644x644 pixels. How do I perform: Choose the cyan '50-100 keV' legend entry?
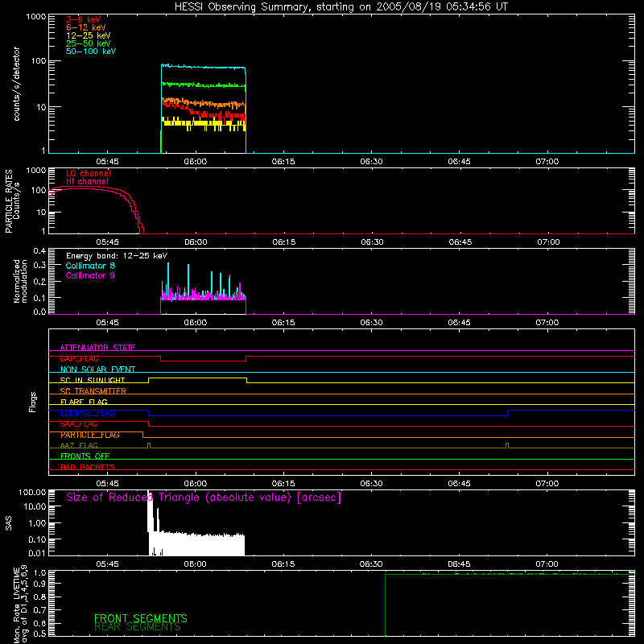[x=91, y=52]
